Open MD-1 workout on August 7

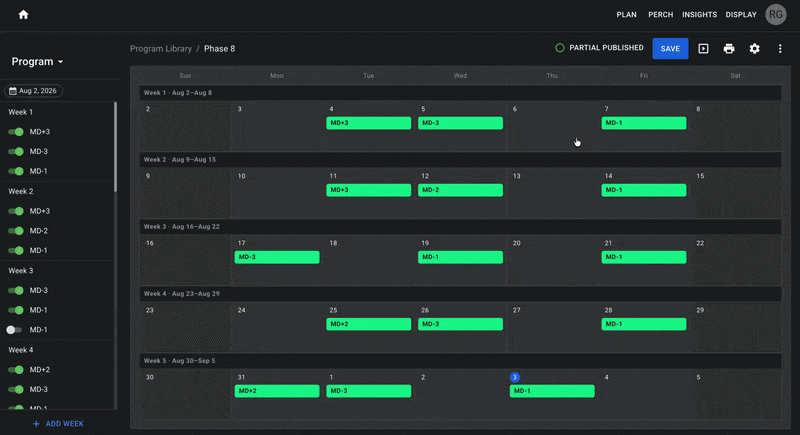point(644,123)
